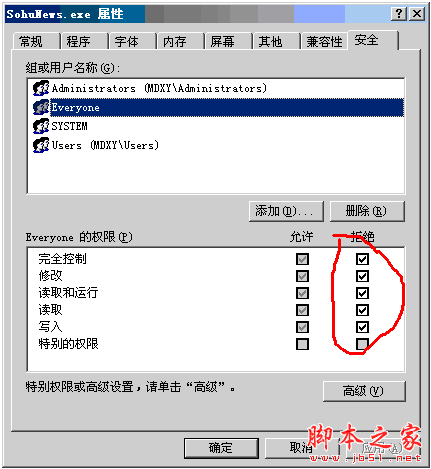Screen dimensions: 431x469
Task: Toggle allow checkbox for 读取
Action: [x=302, y=310]
